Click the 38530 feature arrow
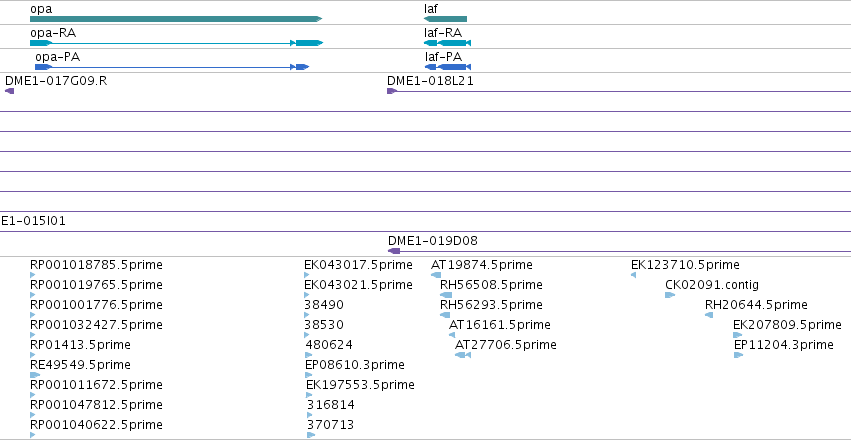851x440 pixels. pyautogui.click(x=307, y=335)
